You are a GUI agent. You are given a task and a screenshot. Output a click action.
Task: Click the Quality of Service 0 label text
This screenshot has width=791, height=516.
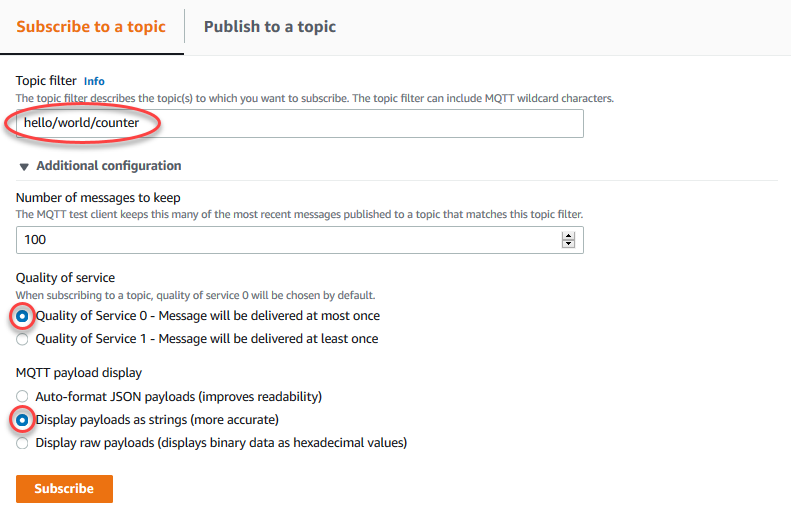pos(207,316)
